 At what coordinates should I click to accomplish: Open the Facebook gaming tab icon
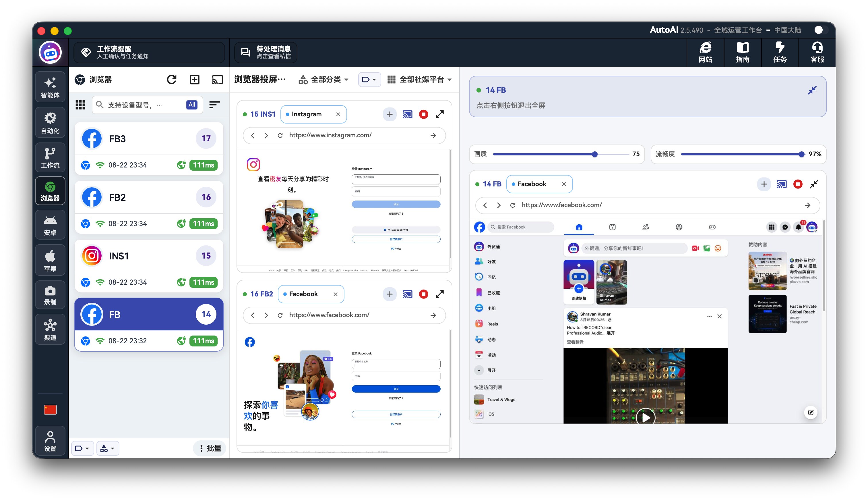(712, 227)
